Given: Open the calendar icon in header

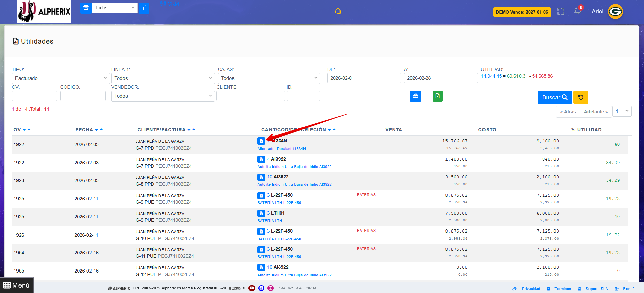Looking at the screenshot, I should coord(144,8).
